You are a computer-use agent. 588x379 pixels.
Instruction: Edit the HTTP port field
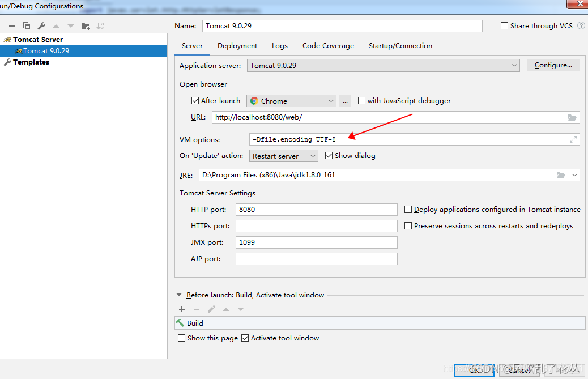317,210
